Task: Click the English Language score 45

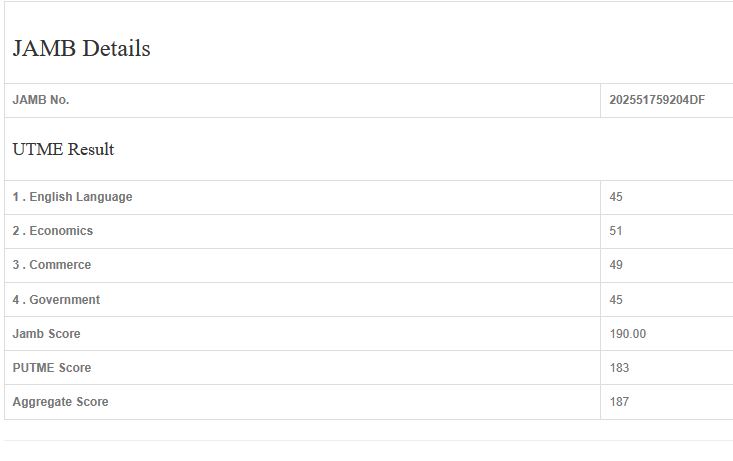Action: [x=616, y=197]
